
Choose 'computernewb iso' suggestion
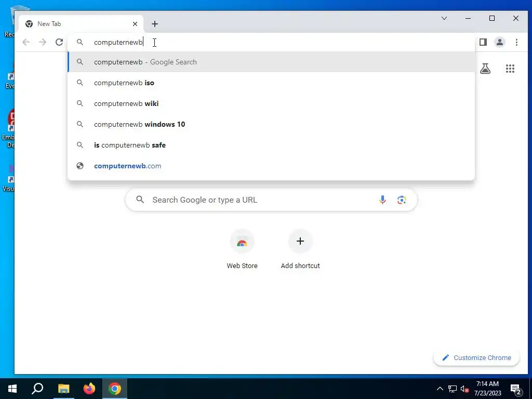click(271, 83)
